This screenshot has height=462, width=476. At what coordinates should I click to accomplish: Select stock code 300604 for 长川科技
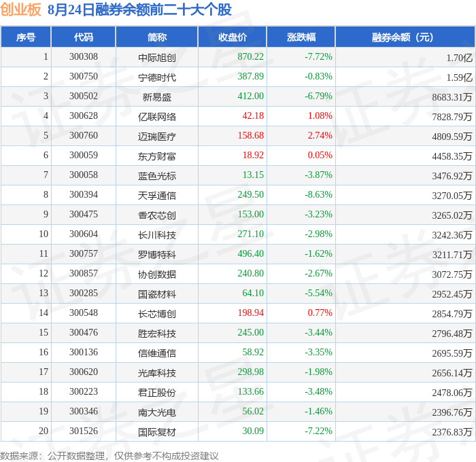pyautogui.click(x=84, y=234)
